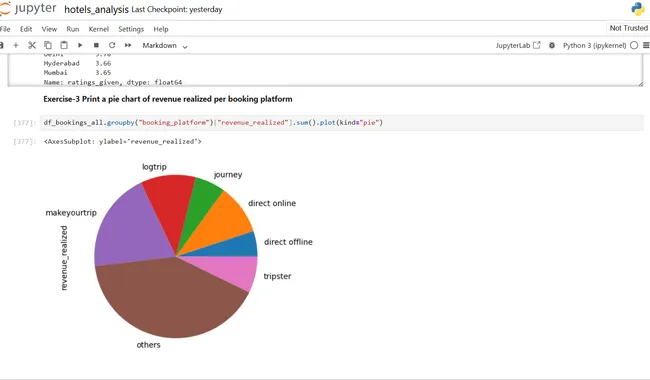
Task: Interrupt the kernel stop icon
Action: coord(96,45)
